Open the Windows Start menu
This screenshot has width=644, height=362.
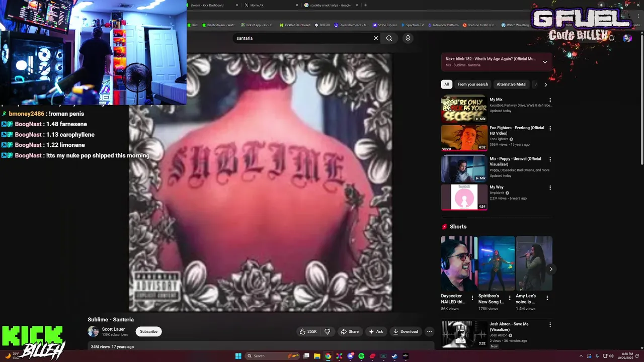click(x=238, y=356)
